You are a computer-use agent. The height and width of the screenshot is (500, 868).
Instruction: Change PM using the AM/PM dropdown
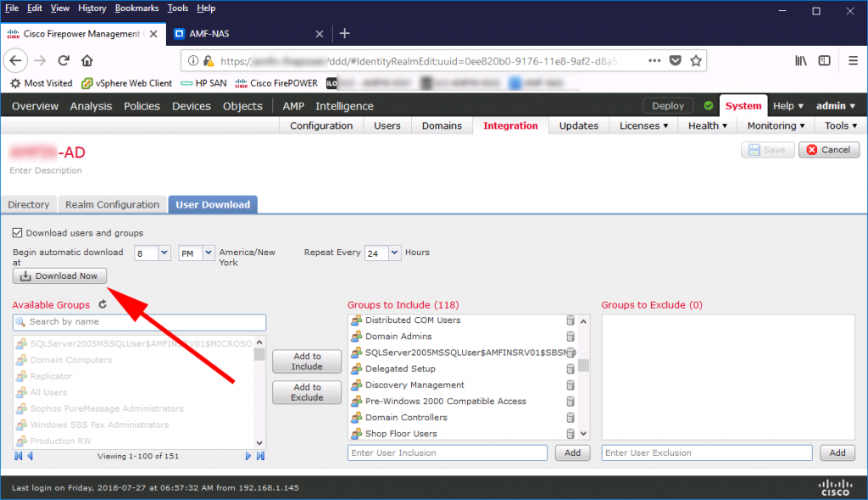coord(195,253)
